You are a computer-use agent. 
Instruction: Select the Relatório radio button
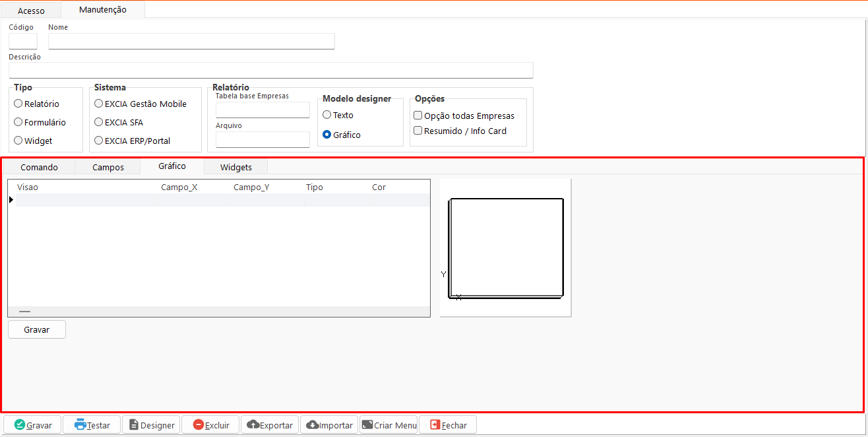(18, 104)
